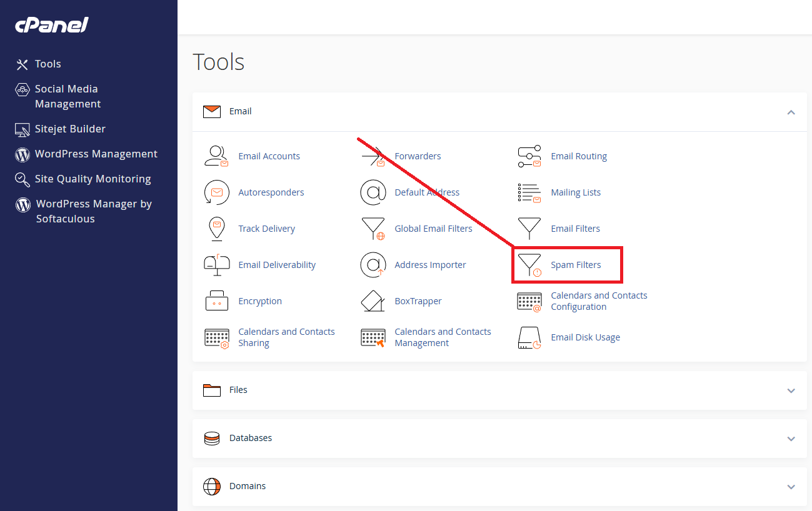Viewport: 812px width, 511px height.
Task: Open the Autoresponders link
Action: (271, 192)
